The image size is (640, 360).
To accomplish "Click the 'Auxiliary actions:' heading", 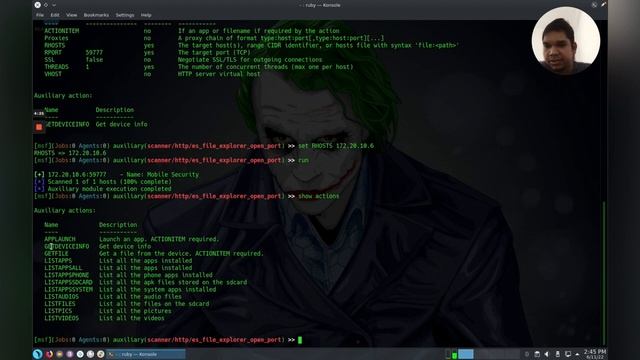I will pyautogui.click(x=65, y=211).
